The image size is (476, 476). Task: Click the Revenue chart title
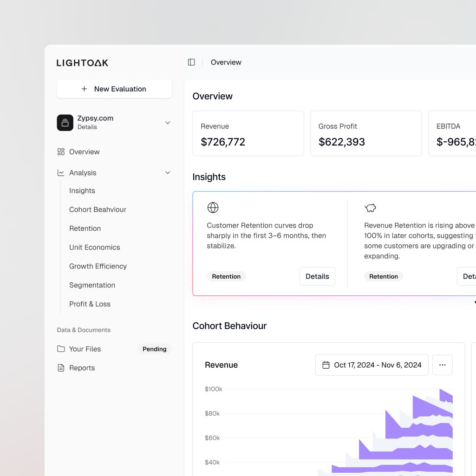click(x=221, y=365)
